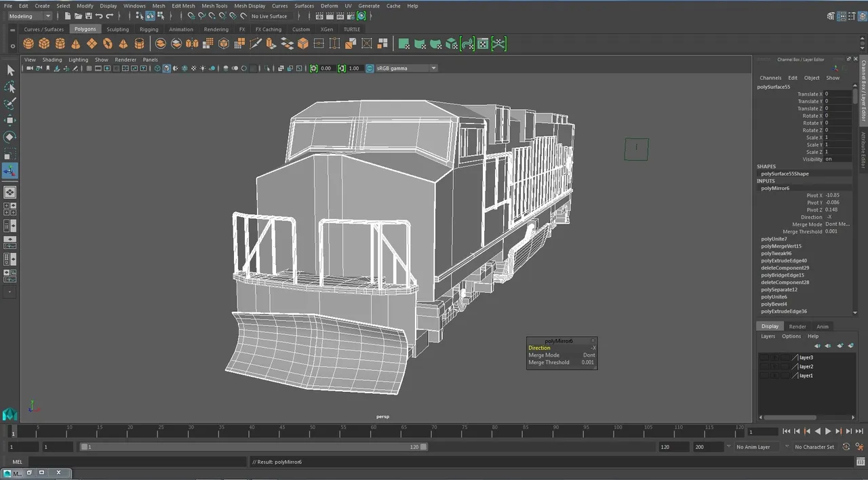Activate the Scale tool in toolbox

[10, 154]
